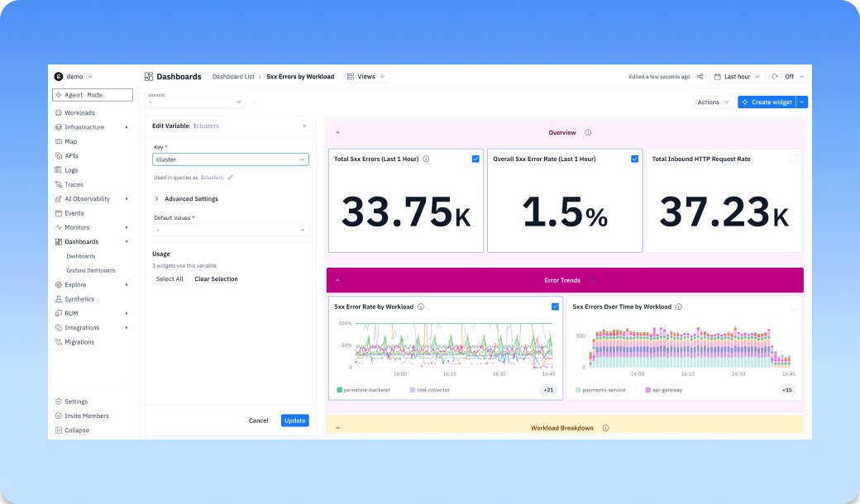
Task: Open Workloads from the sidebar icon
Action: (59, 113)
